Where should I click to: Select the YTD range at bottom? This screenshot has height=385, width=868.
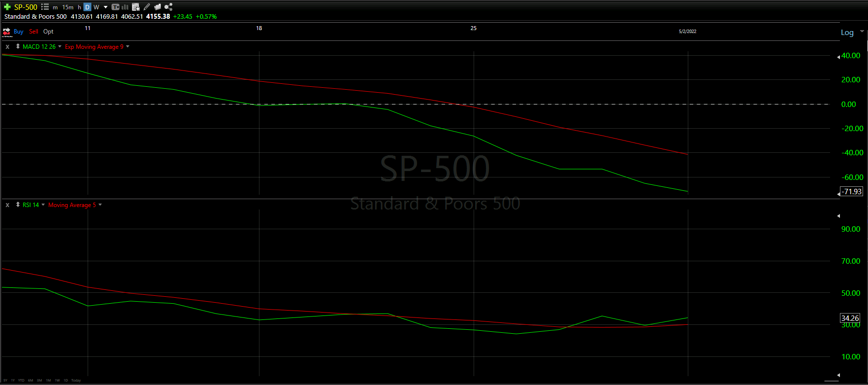click(x=21, y=381)
